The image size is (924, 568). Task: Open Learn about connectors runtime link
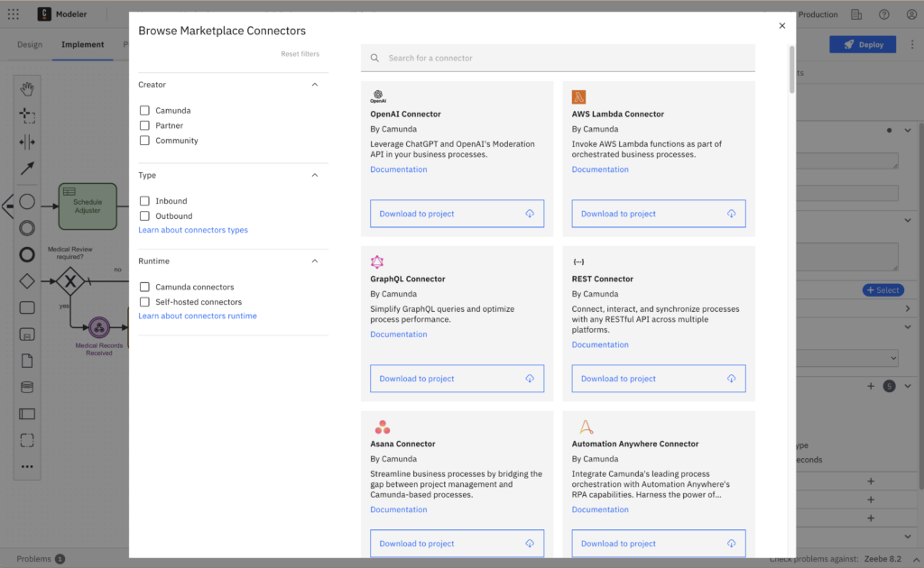coord(198,316)
